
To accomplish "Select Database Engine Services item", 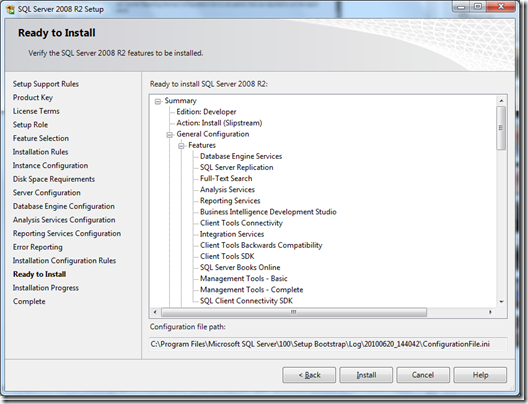I will click(x=241, y=156).
